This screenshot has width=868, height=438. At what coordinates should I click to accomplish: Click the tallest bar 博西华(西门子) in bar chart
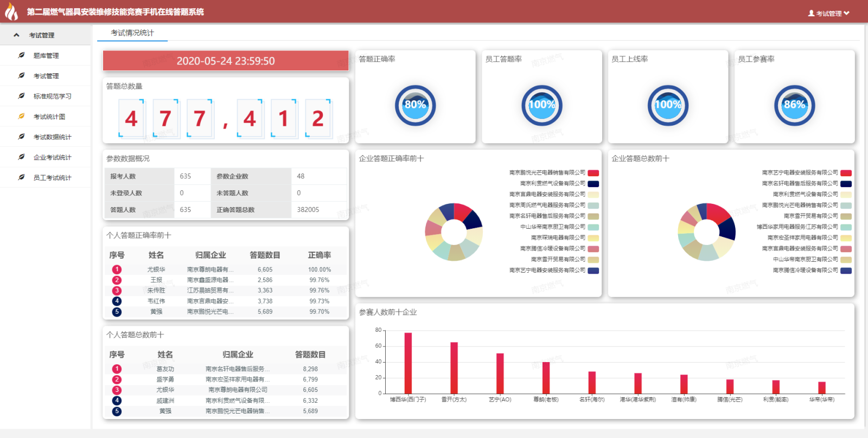click(x=408, y=363)
